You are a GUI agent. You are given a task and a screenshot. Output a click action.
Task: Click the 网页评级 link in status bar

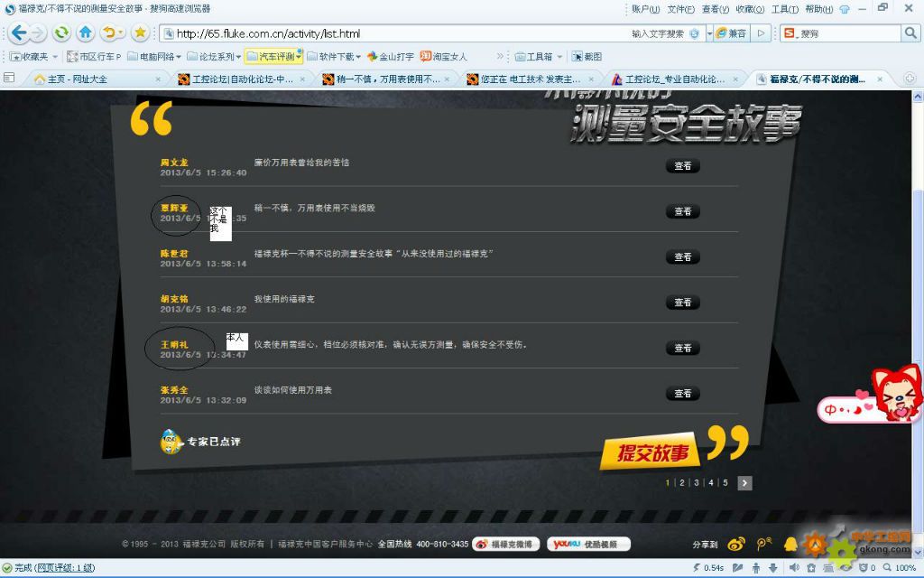point(65,568)
